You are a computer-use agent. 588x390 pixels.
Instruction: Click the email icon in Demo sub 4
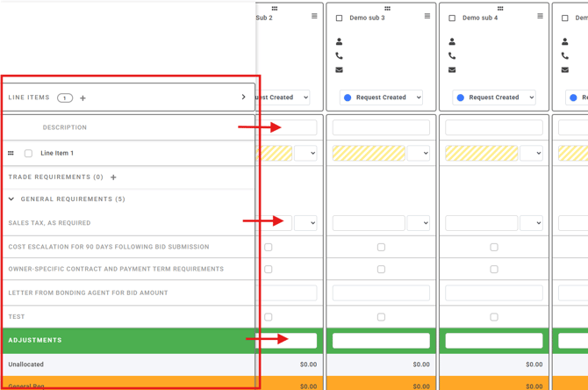pos(452,70)
